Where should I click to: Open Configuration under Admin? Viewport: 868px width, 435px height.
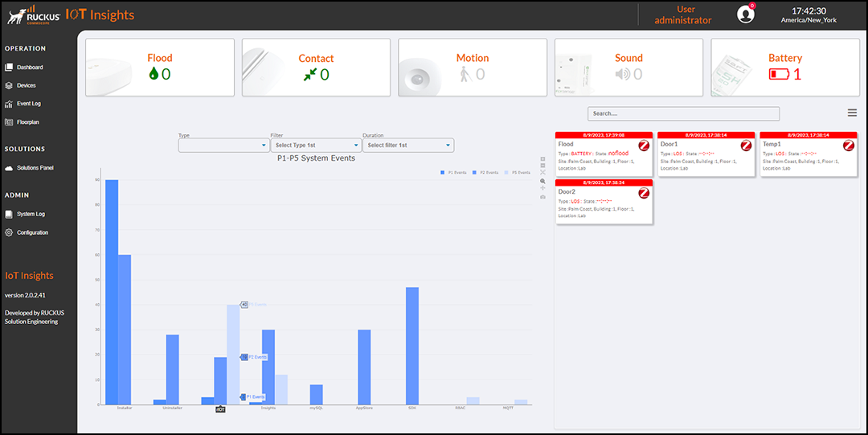tap(33, 232)
